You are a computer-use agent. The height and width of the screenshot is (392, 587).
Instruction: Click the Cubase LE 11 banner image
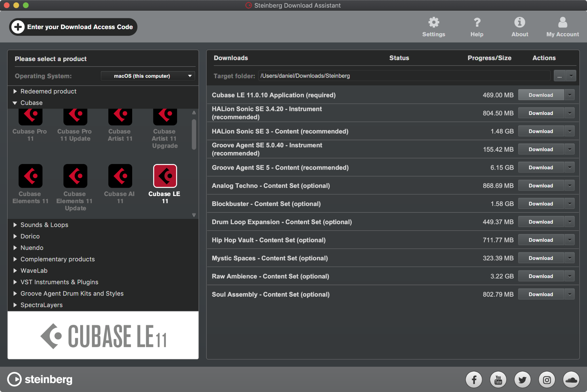tap(103, 335)
